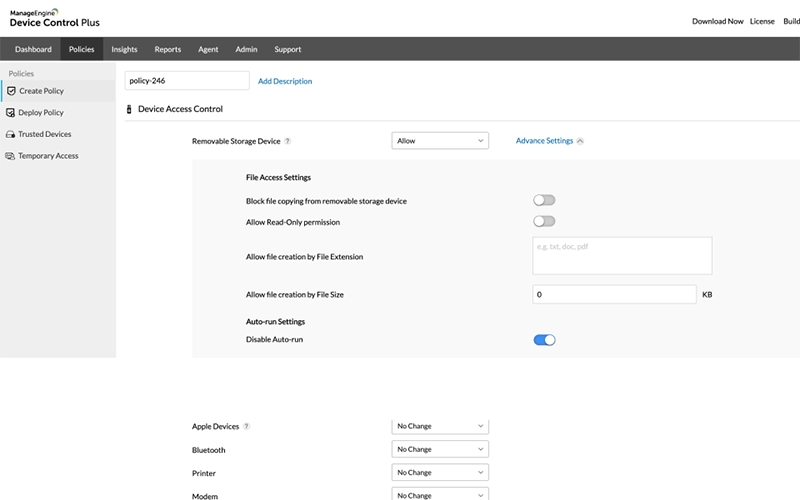Open the Insights tab
This screenshot has width=800, height=500.
point(124,49)
